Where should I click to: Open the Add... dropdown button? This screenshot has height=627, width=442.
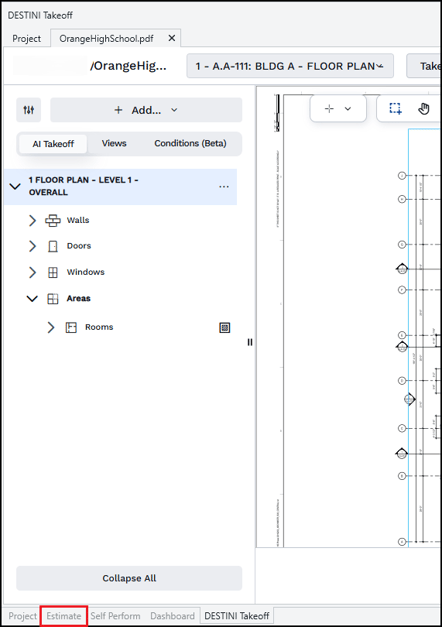(146, 110)
